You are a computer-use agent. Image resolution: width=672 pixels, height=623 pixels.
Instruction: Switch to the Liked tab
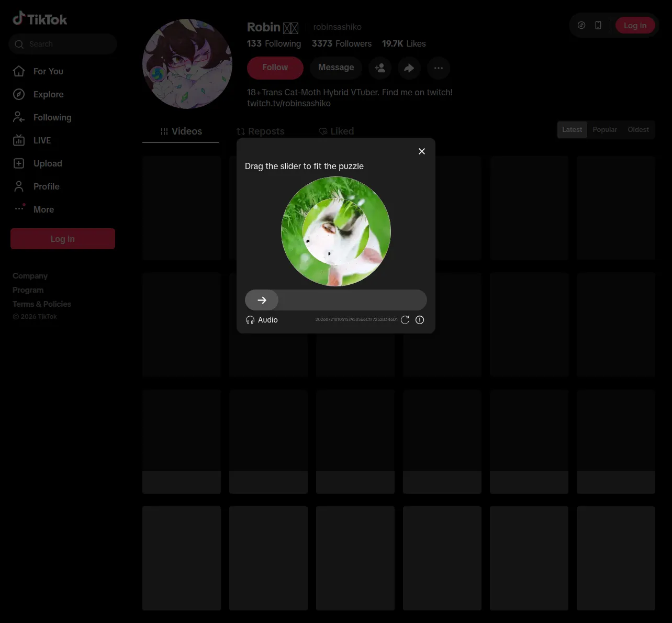point(336,131)
